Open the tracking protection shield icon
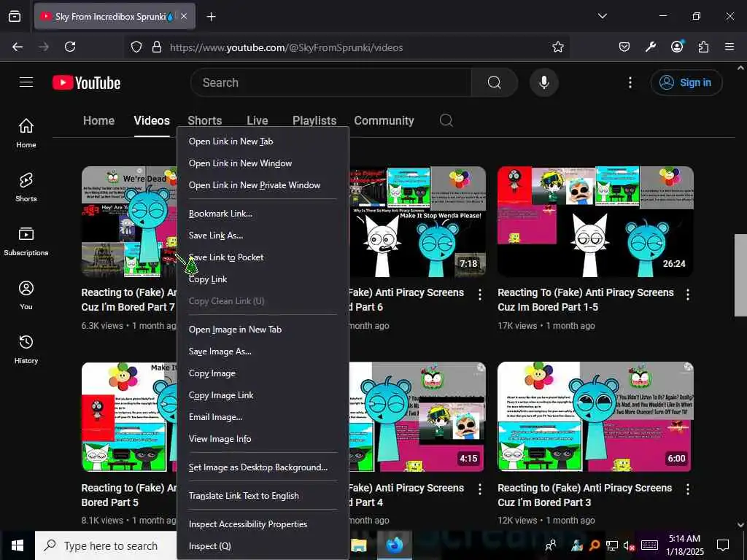747x560 pixels. [136, 47]
